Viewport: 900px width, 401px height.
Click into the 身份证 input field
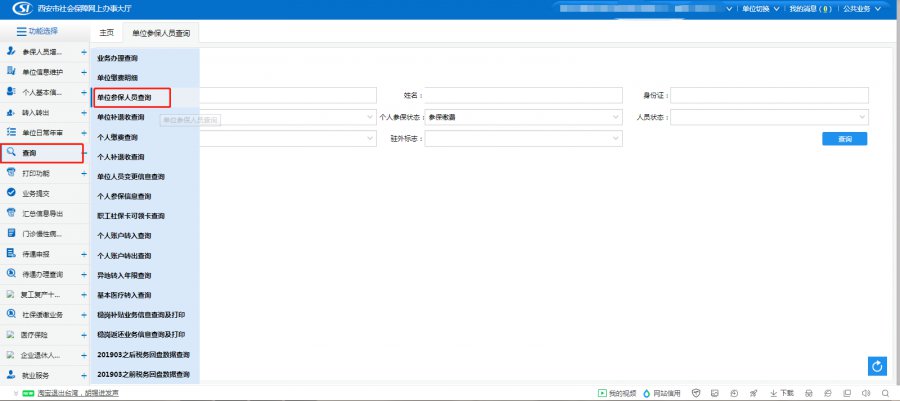pyautogui.click(x=769, y=95)
